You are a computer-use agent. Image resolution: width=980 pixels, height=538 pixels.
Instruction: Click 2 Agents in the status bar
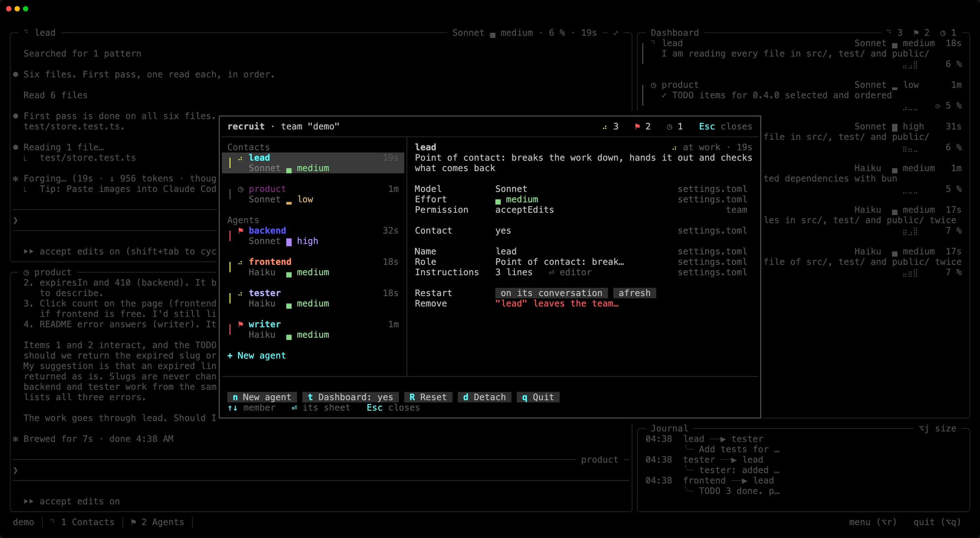tap(157, 522)
